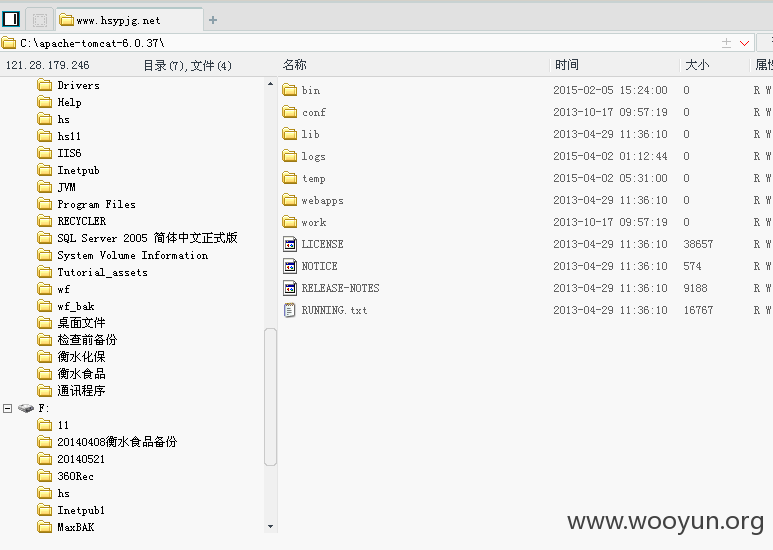The width and height of the screenshot is (773, 550).
Task: Select the work folder icon
Action: 290,222
